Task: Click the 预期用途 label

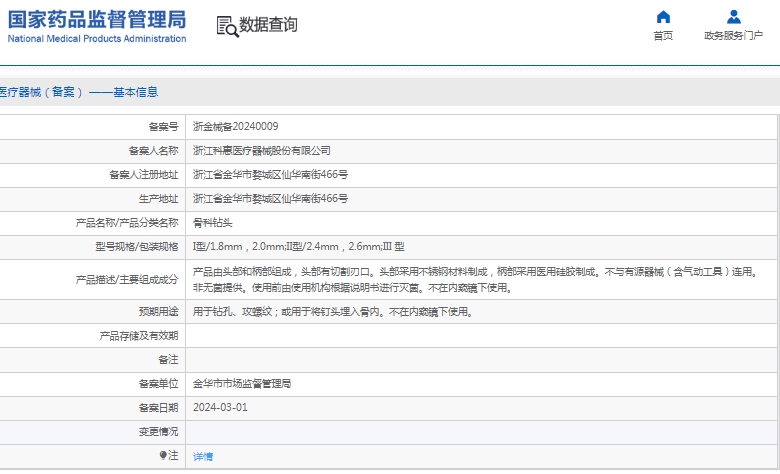Action: (158, 312)
